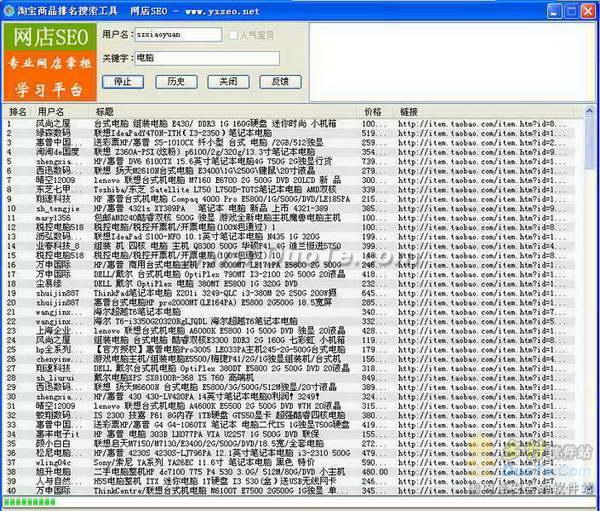Click the app icon in the title bar
600x511 pixels.
(x=8, y=10)
